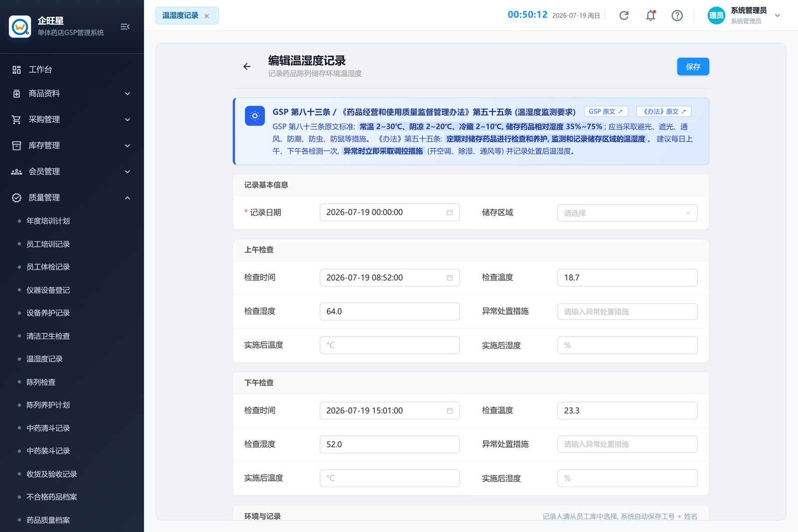Click the 2026-07-19 周日 date text
Viewport: 798px width, 532px height.
pyautogui.click(x=576, y=16)
